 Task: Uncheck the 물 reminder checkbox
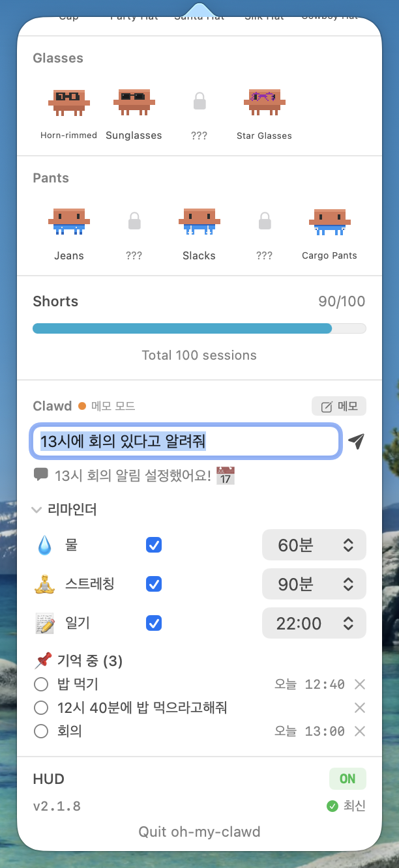click(x=154, y=545)
